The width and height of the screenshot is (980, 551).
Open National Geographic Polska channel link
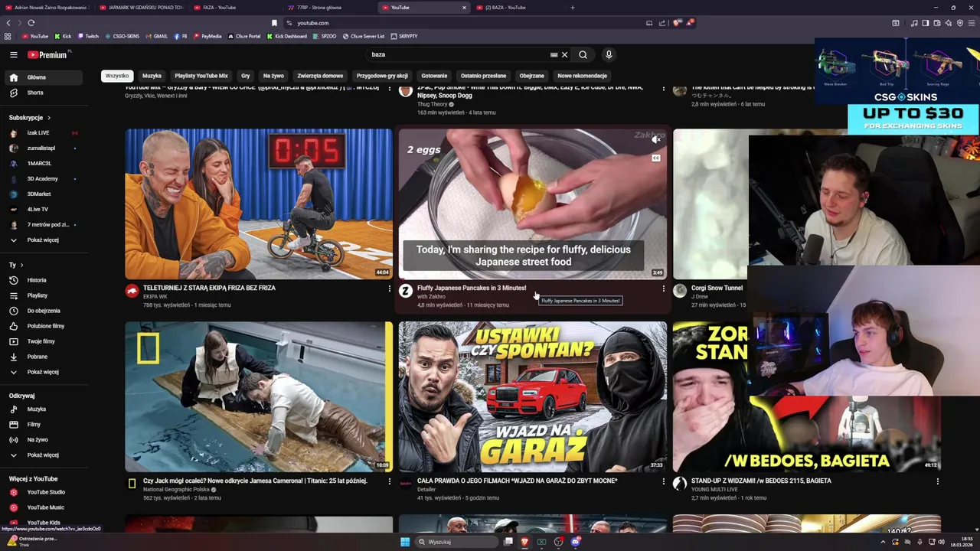176,490
